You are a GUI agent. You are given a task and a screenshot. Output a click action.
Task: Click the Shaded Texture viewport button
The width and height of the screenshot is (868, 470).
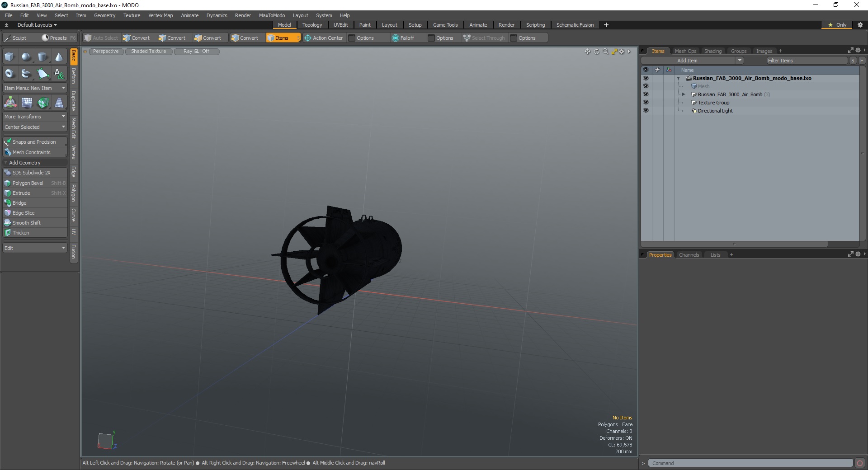point(149,52)
